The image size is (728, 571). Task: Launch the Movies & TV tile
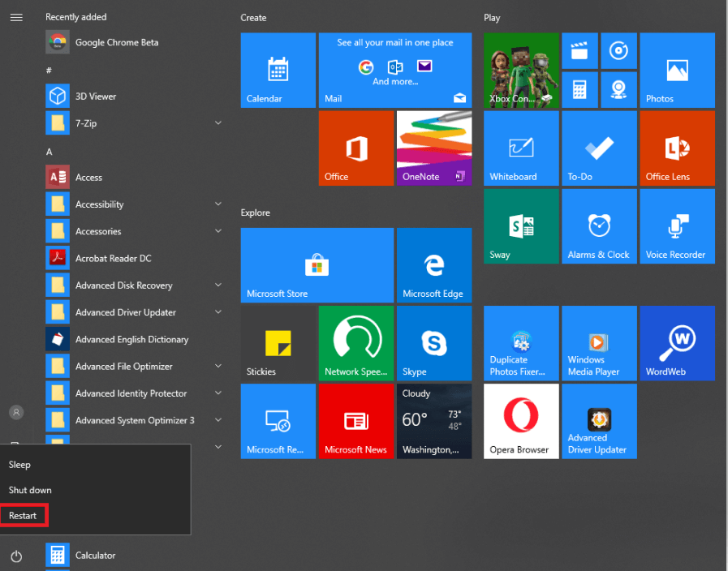pyautogui.click(x=579, y=50)
